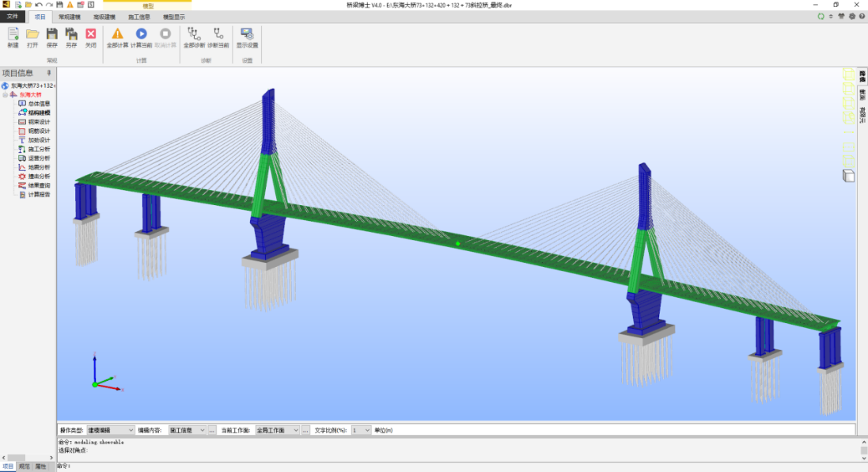Switch to the 施工信息 ribbon tab
868x472 pixels.
click(139, 17)
